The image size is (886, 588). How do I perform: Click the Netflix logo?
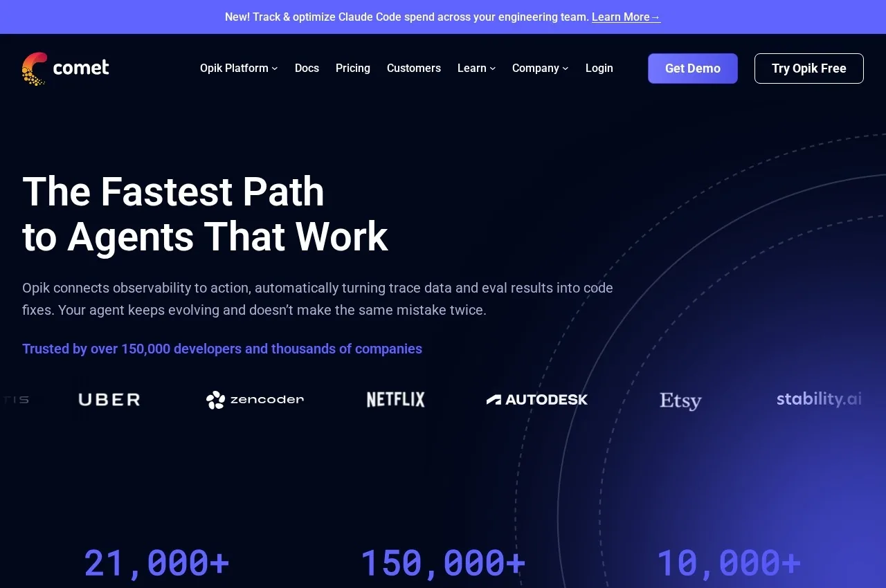click(396, 399)
